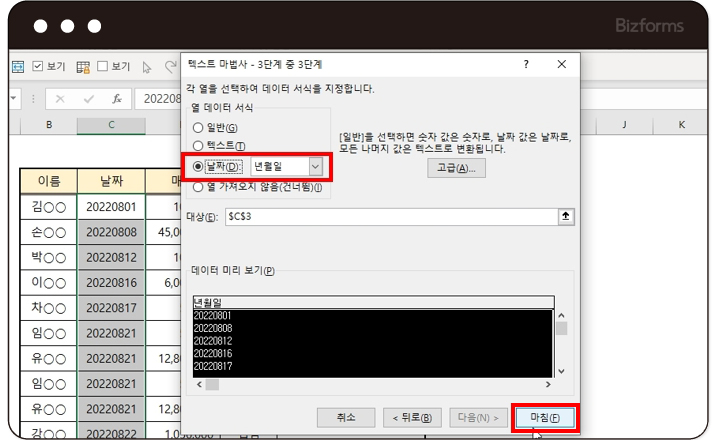The image size is (715, 440).
Task: Go back with < 뒤로(B) button
Action: point(412,418)
